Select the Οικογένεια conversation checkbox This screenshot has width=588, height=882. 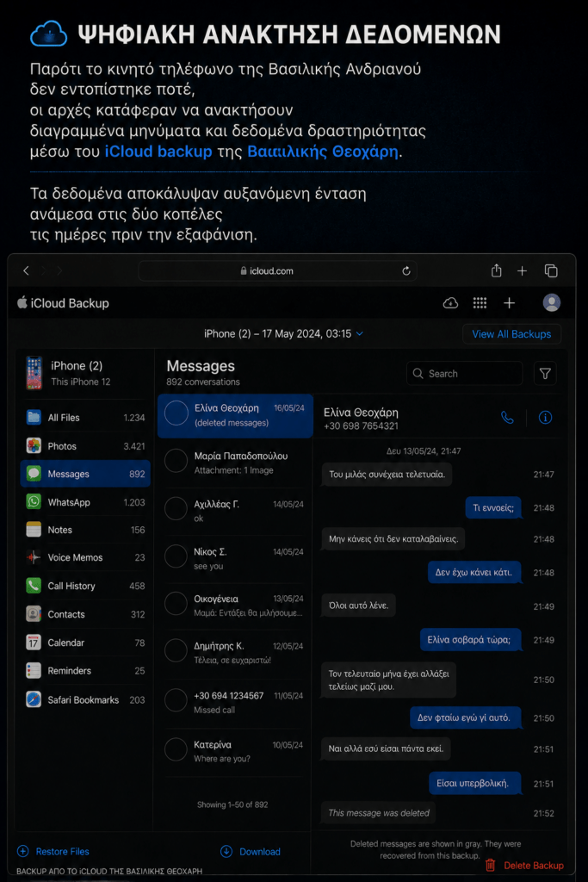(x=176, y=604)
